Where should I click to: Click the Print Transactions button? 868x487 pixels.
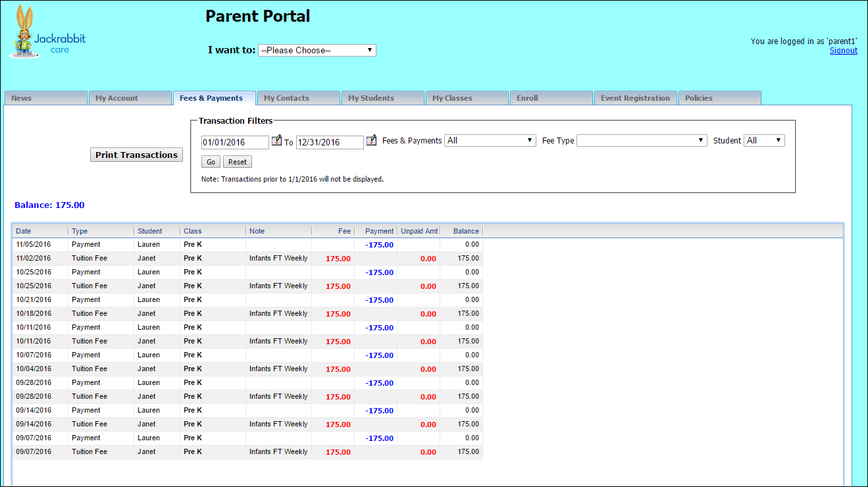click(x=136, y=155)
